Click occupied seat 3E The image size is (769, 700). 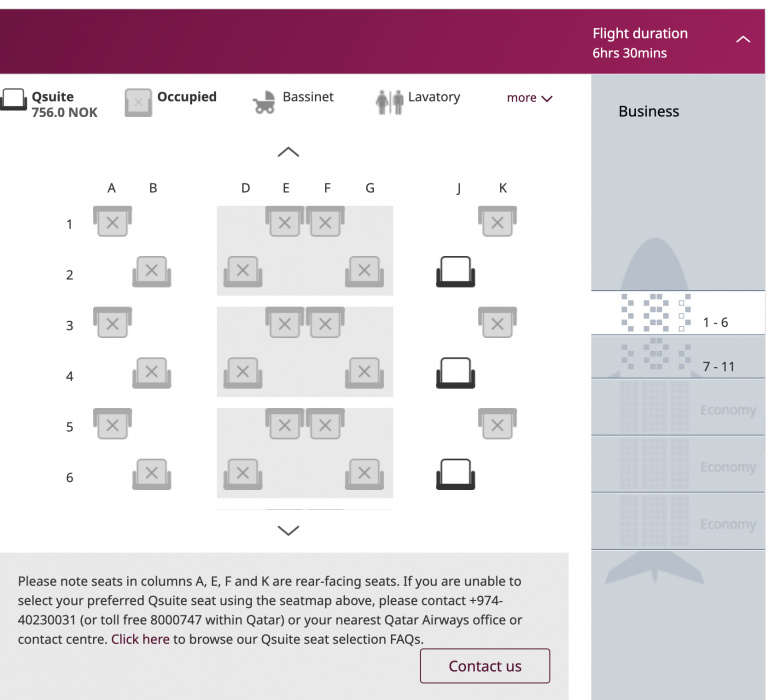point(285,323)
